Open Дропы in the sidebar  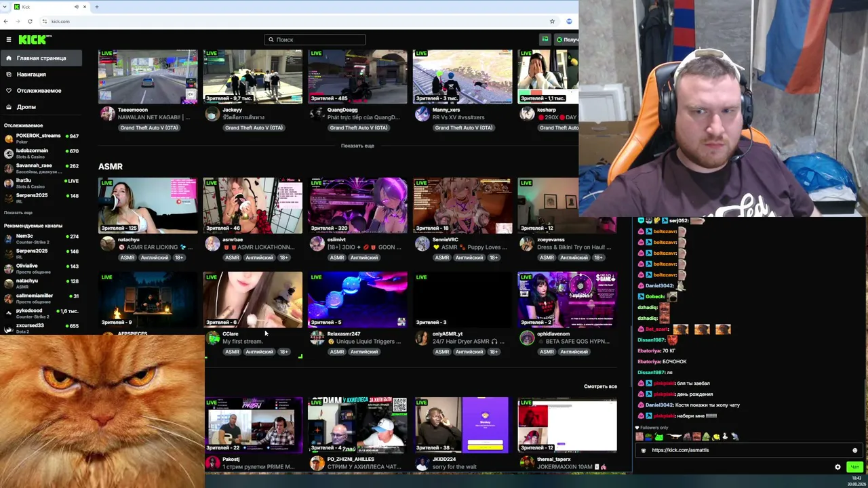click(x=26, y=107)
